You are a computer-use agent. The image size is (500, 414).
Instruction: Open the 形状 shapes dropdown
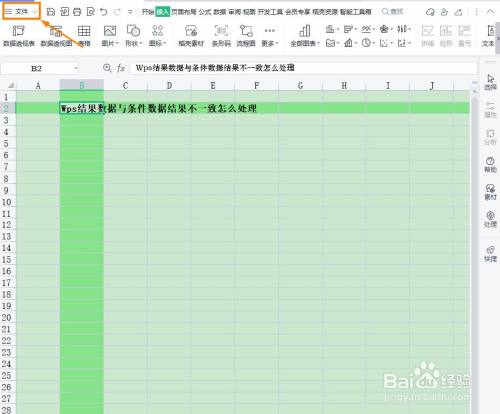(x=133, y=36)
